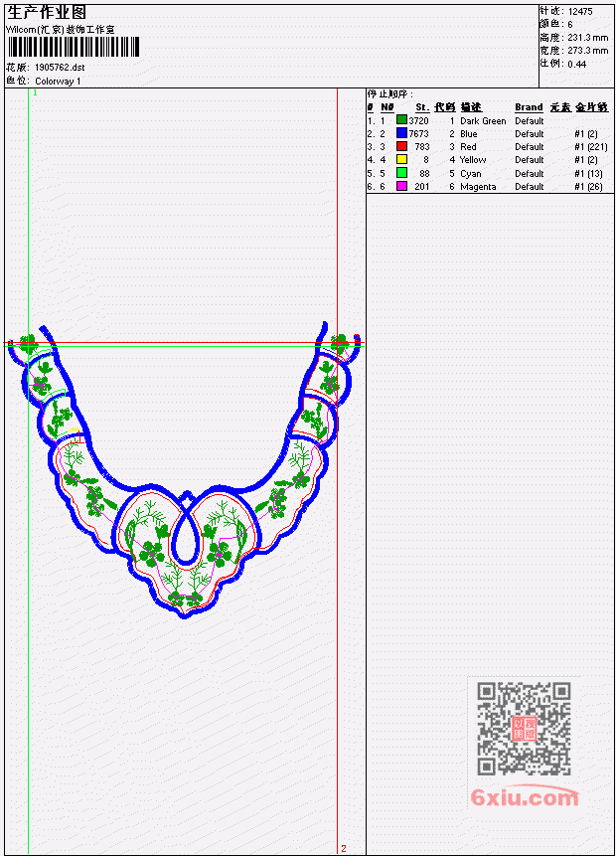Click sequin count '#1 (2)' in Yellow row
The image size is (616, 856).
tap(586, 160)
